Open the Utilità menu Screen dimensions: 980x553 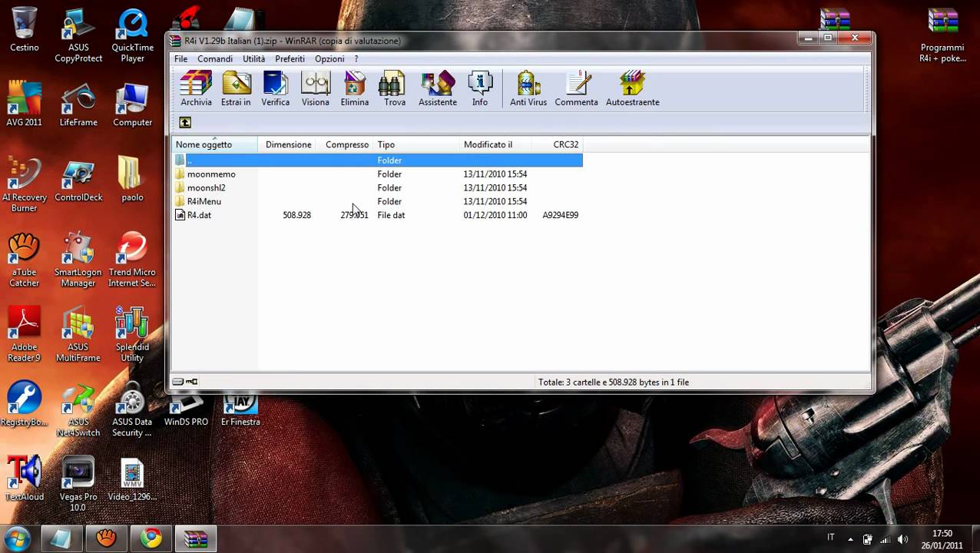(253, 59)
